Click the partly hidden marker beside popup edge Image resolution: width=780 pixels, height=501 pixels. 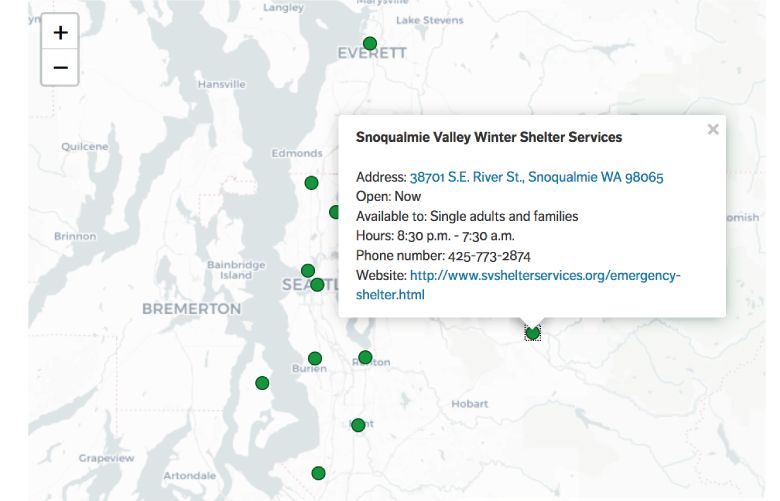coord(334,212)
